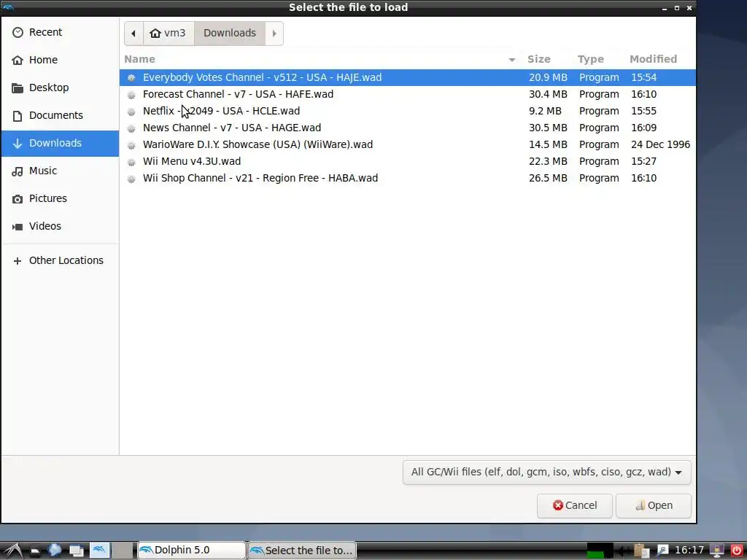The image size is (747, 560).
Task: Click Downloads path bar button
Action: coord(230,34)
